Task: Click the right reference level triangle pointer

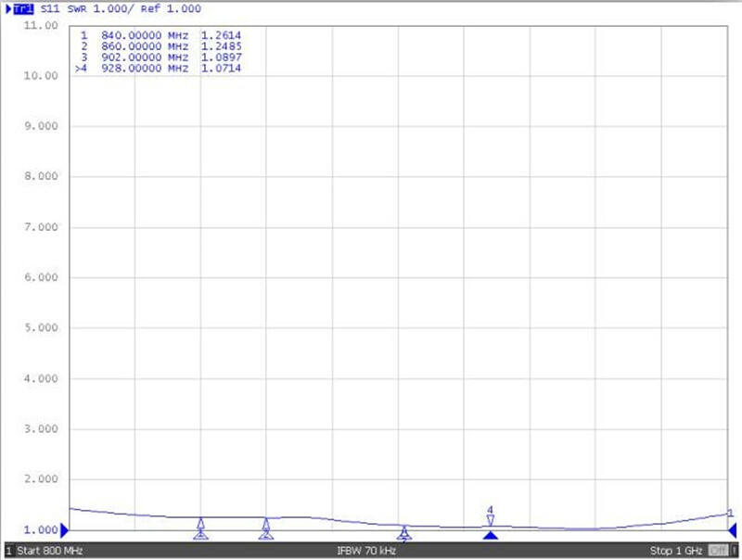Action: click(733, 530)
